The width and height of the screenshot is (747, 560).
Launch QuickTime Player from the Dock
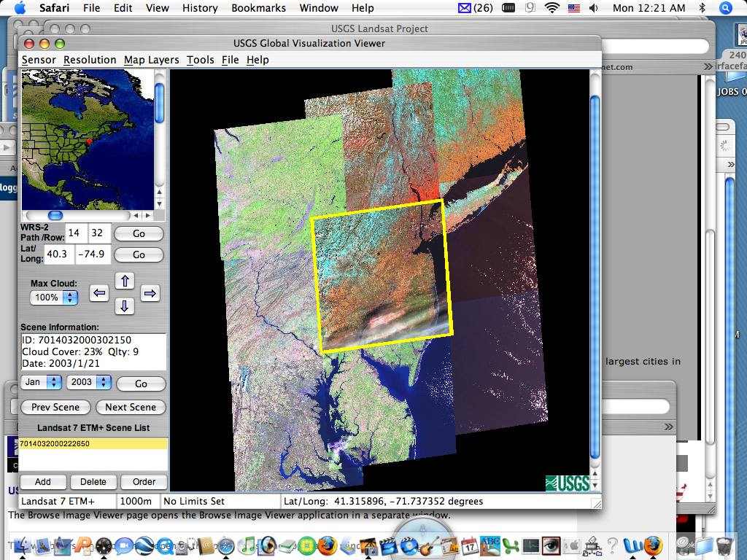(x=165, y=546)
